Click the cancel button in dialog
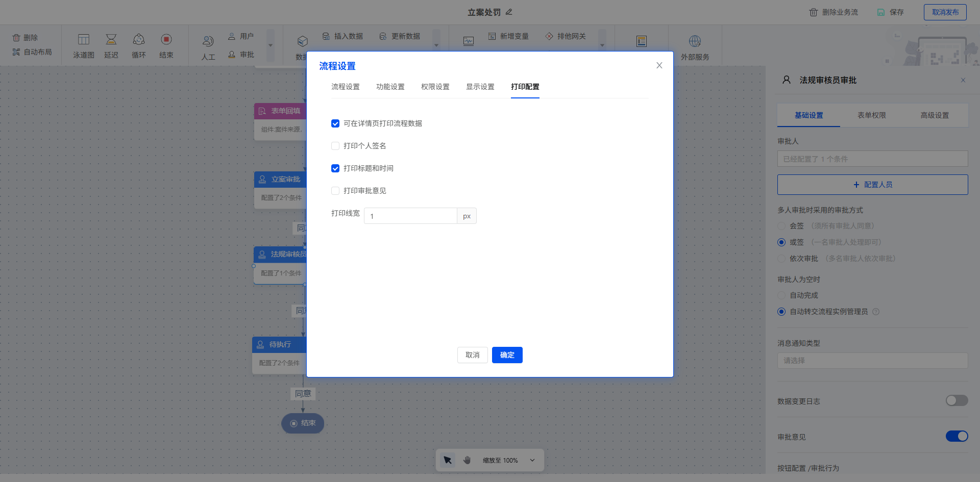Screen dimensions: 980x482 pos(472,355)
